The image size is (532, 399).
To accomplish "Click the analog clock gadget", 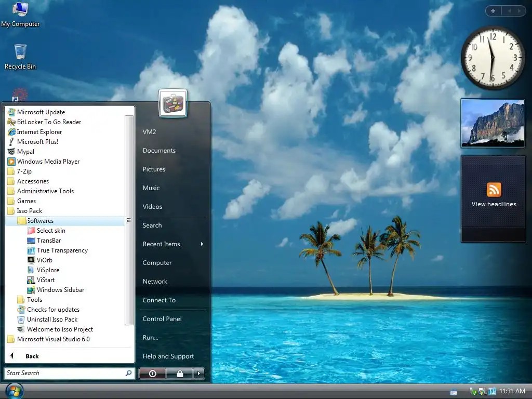I will point(493,58).
